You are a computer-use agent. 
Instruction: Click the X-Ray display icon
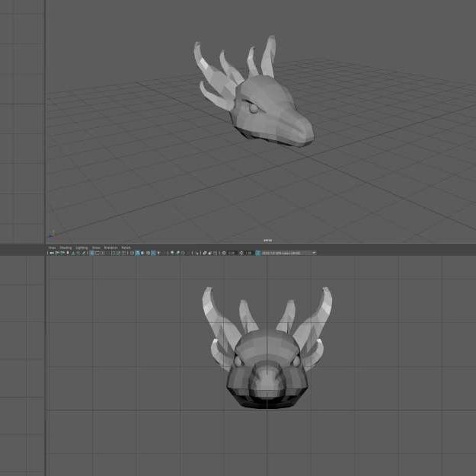pyautogui.click(x=177, y=253)
